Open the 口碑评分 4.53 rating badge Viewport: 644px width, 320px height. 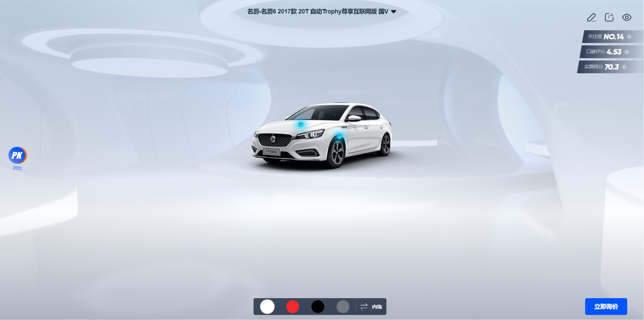click(x=611, y=52)
